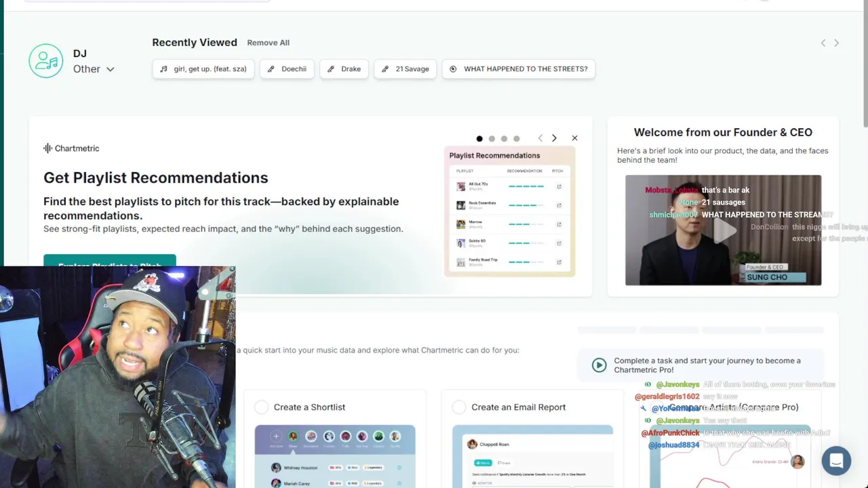Select the fourth banner carousel dot

coord(516,138)
